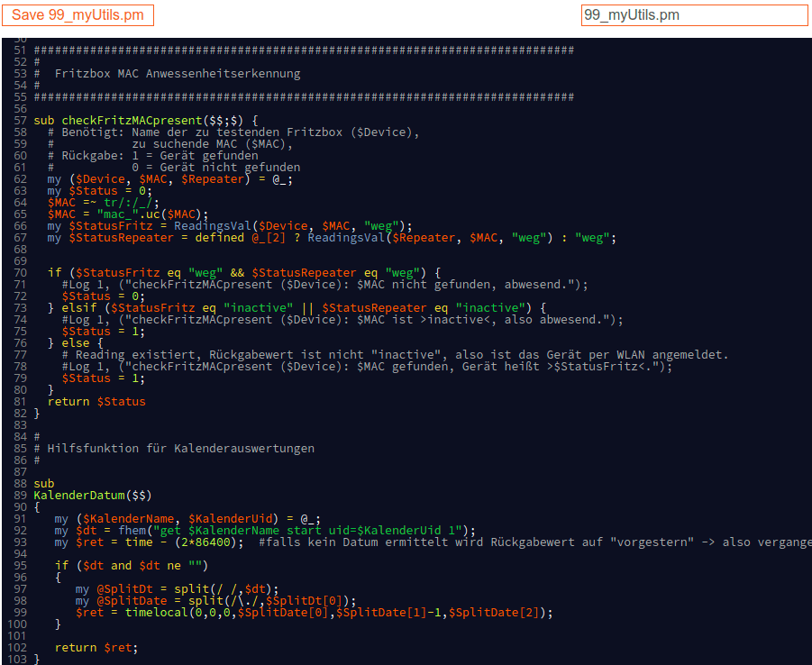Click the sub name checkFritzMACpresent

(132, 121)
